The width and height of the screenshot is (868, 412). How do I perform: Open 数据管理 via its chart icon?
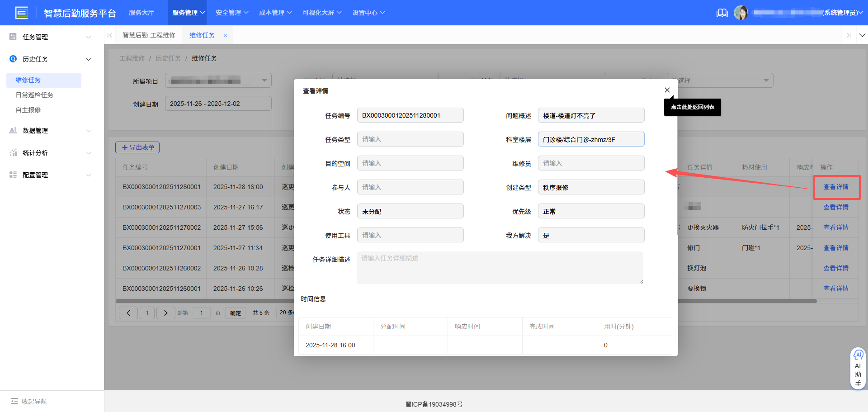pos(13,130)
